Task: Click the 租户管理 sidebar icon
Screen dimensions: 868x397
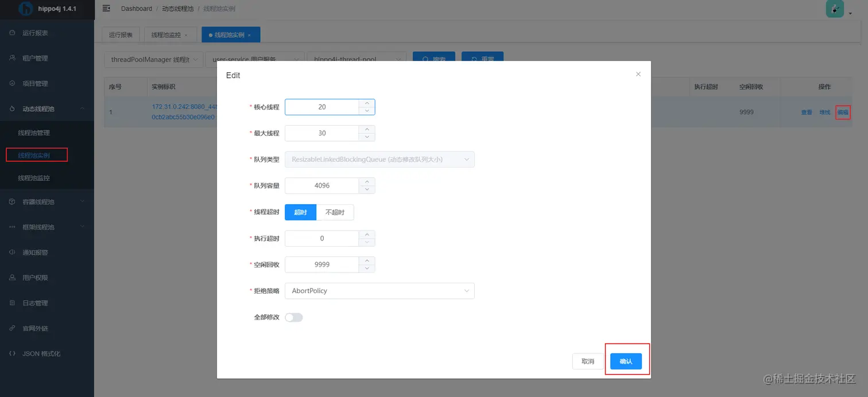Action: coord(12,58)
